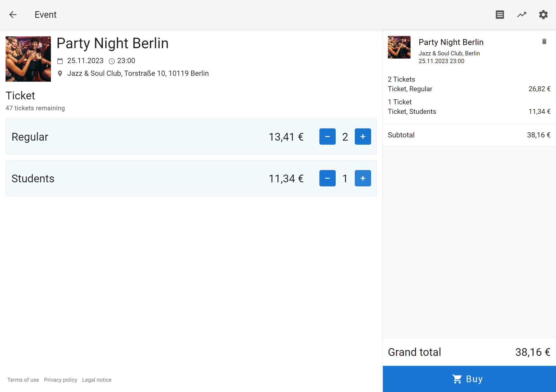Viewport: 556px width, 392px height.
Task: Decrease Regular ticket quantity
Action: pyautogui.click(x=327, y=137)
